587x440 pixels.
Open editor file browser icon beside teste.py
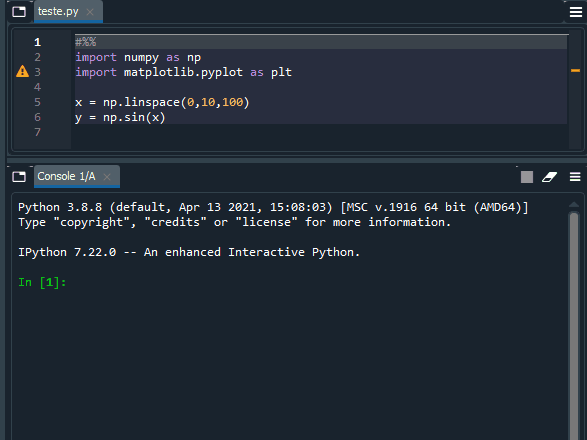click(x=19, y=12)
